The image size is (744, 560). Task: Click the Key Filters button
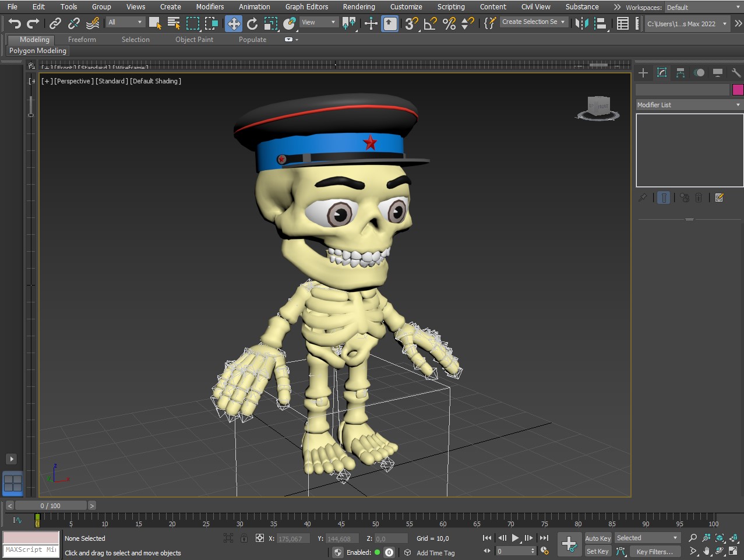[x=654, y=552]
